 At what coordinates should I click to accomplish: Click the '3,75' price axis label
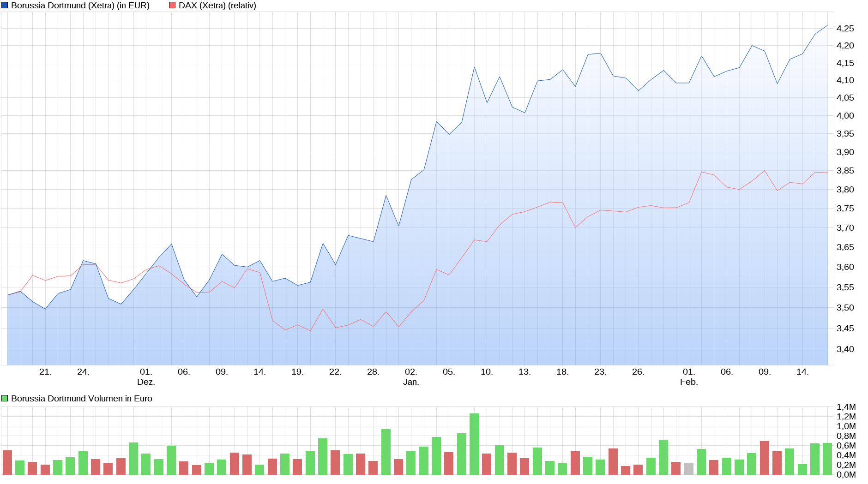click(x=845, y=209)
